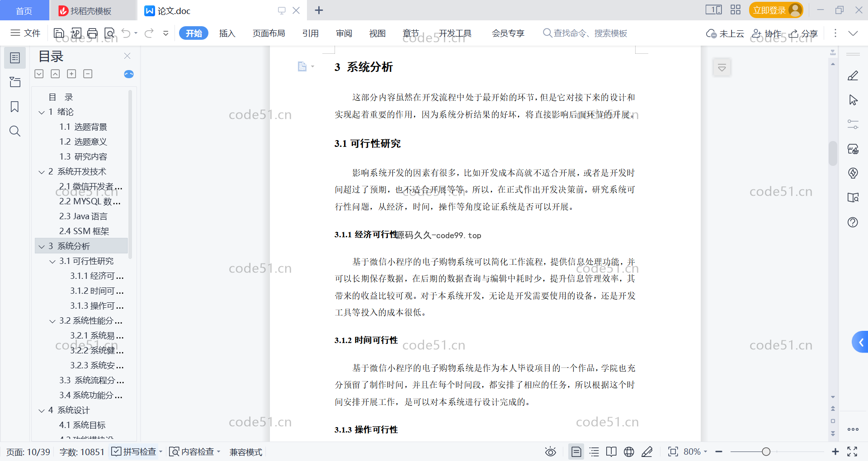868x461 pixels.
Task: Click the zoom in plus button
Action: [835, 452]
